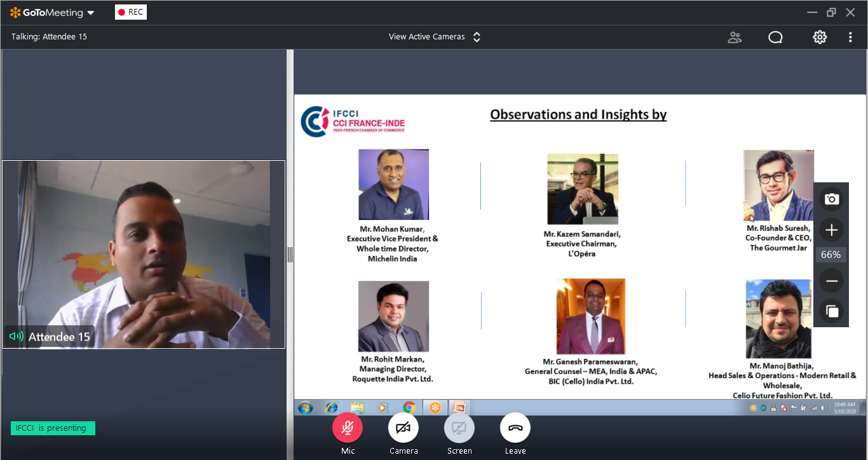Click the REC recording indicator

tap(131, 12)
